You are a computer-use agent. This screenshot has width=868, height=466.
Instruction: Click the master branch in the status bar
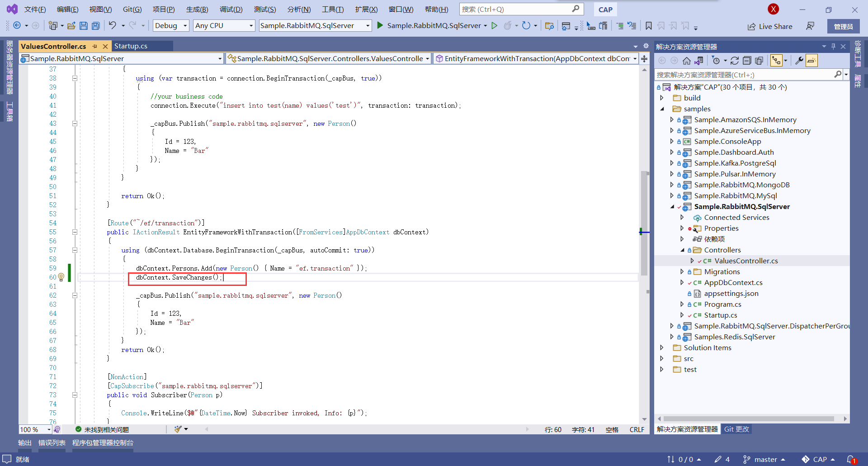coord(764,459)
